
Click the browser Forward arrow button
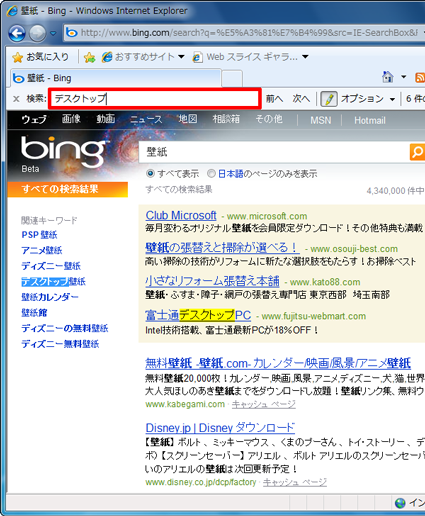(37, 33)
